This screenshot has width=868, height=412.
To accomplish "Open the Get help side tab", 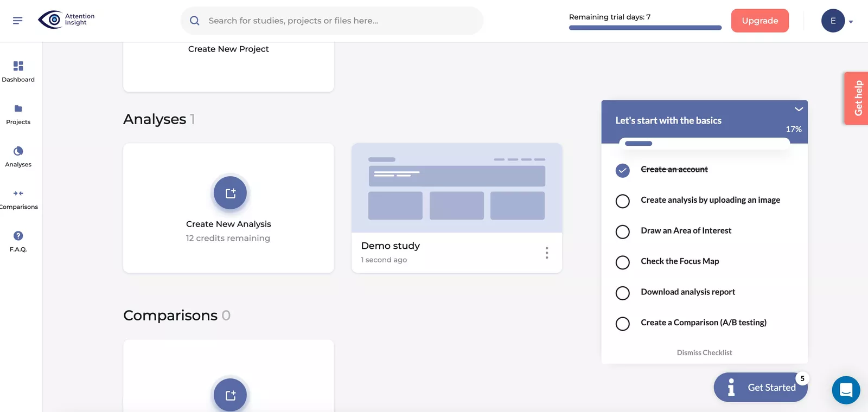I will coord(857,98).
